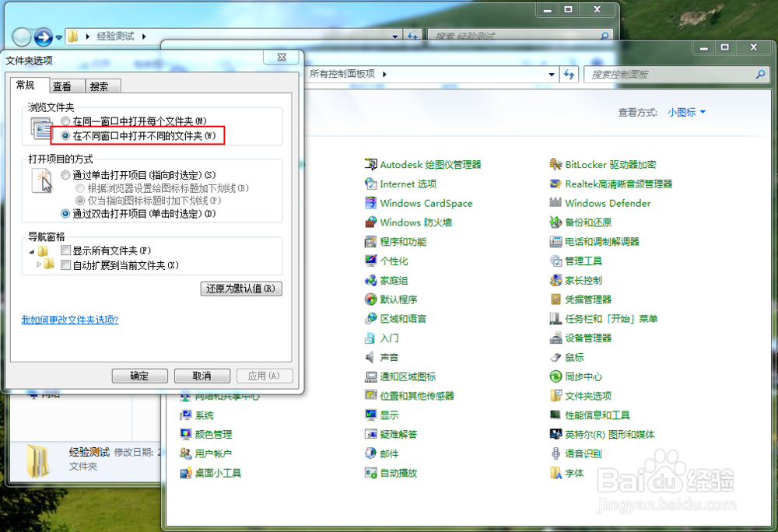Open 我如何更改文件夹选项 help link
The width and height of the screenshot is (778, 532).
pyautogui.click(x=70, y=320)
